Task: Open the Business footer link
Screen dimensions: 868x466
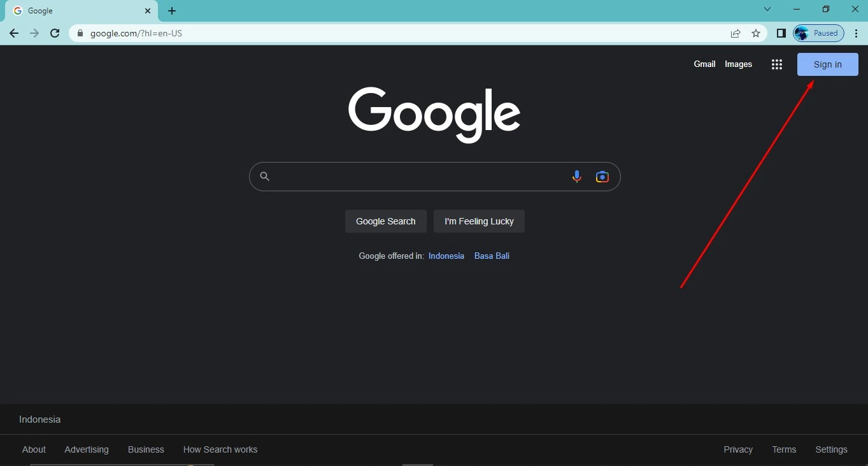Action: click(146, 449)
